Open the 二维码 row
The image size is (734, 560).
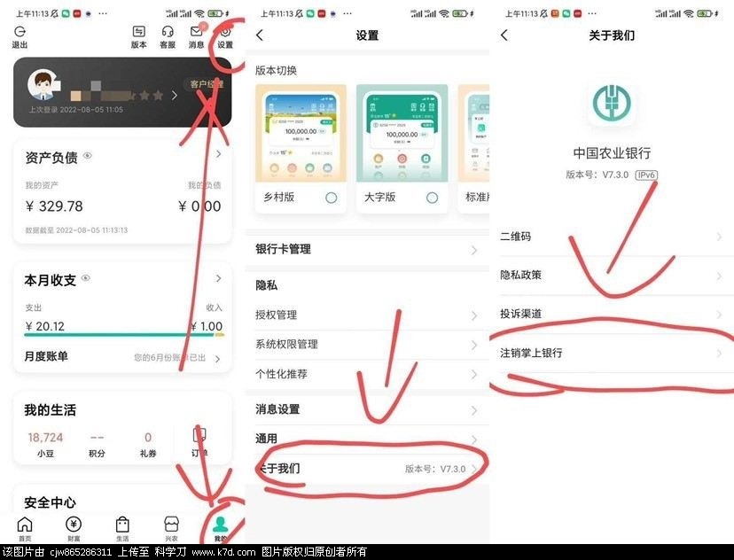coord(612,237)
